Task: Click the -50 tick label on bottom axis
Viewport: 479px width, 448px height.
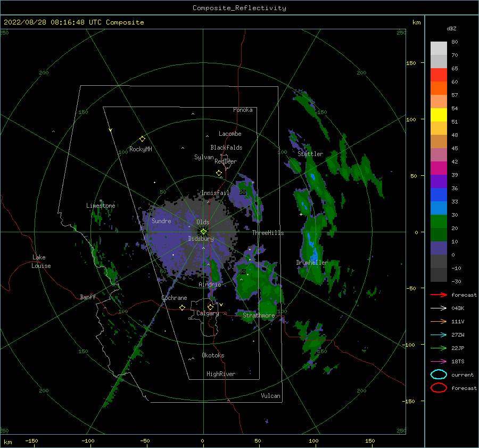Action: click(145, 441)
